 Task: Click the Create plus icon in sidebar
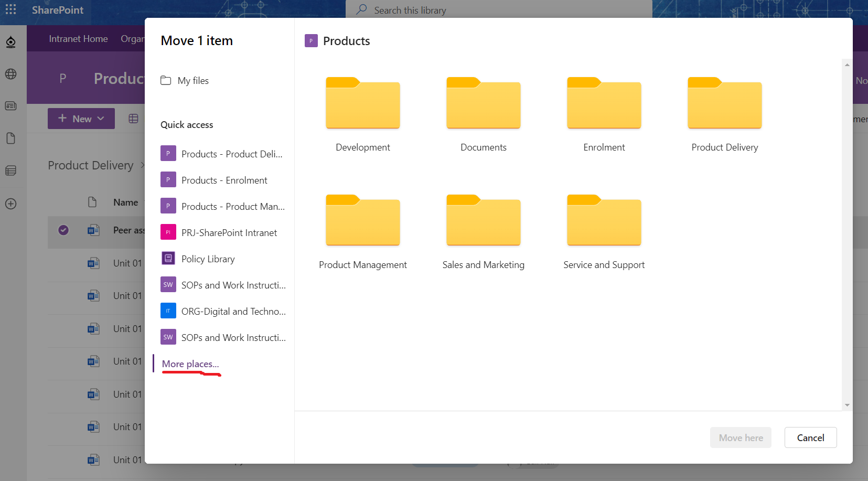click(x=10, y=204)
